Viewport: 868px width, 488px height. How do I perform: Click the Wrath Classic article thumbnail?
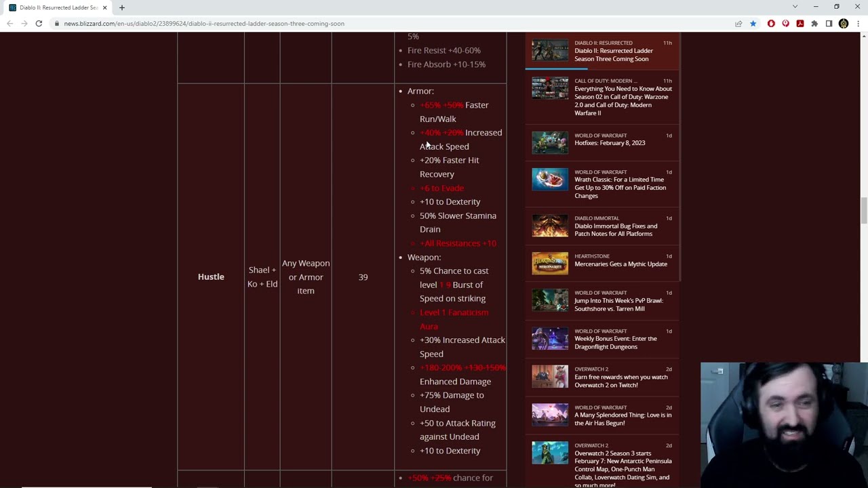[550, 180]
